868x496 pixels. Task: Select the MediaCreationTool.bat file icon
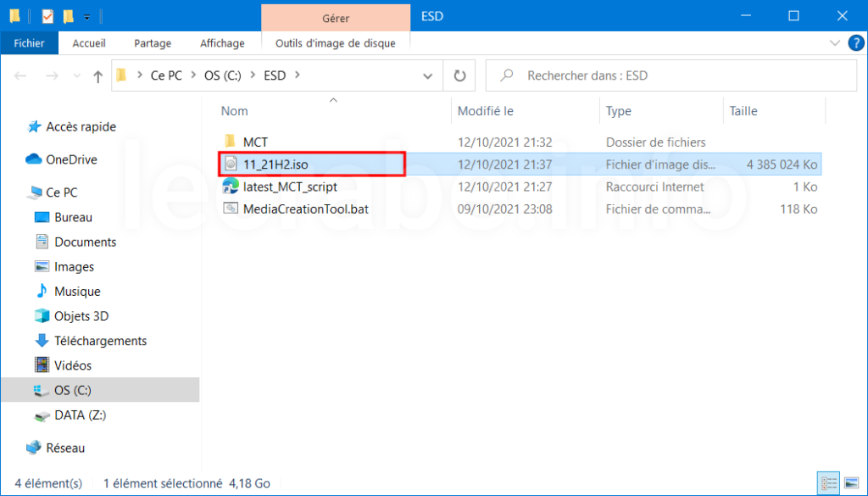(231, 209)
